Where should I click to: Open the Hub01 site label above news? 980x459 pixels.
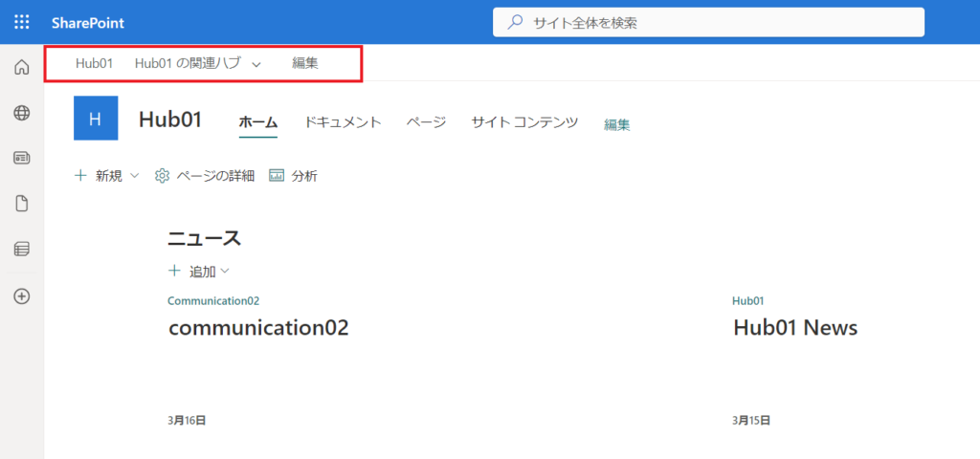748,300
